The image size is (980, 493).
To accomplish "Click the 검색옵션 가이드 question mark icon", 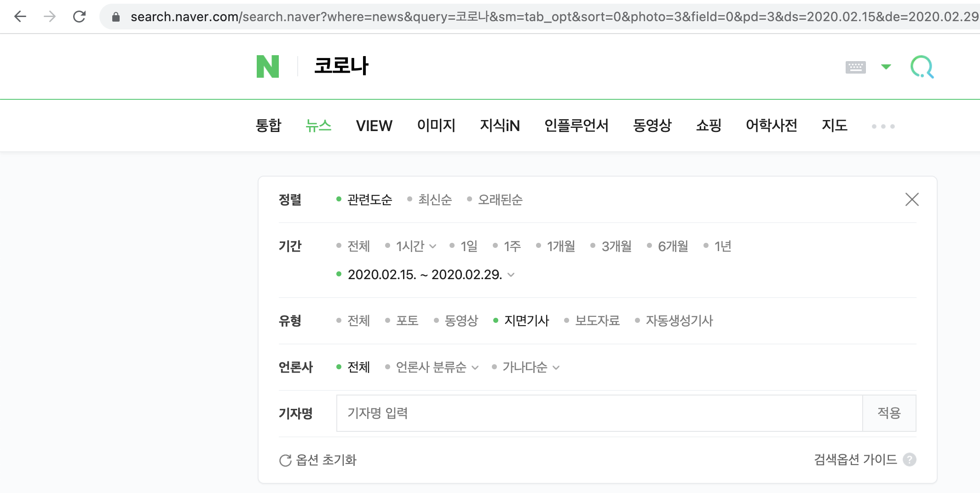I will 910,459.
